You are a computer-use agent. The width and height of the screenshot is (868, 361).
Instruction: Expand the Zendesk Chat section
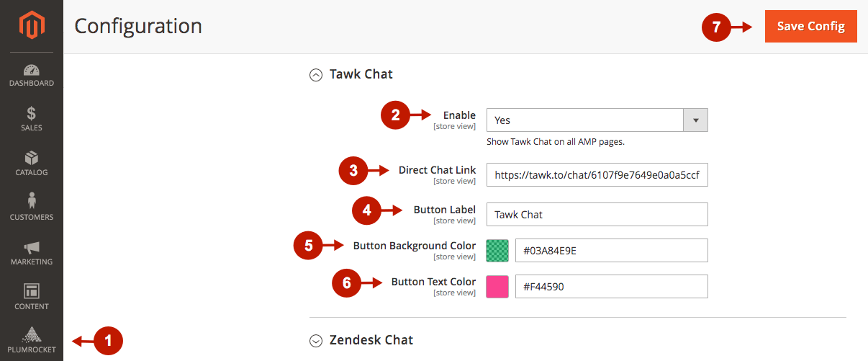pyautogui.click(x=315, y=340)
